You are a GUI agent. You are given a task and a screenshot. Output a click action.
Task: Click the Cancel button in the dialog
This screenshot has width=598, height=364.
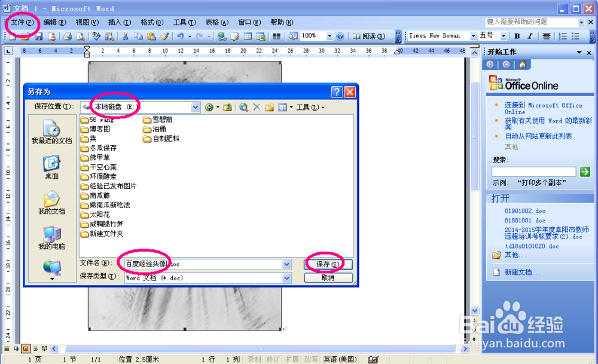click(328, 278)
